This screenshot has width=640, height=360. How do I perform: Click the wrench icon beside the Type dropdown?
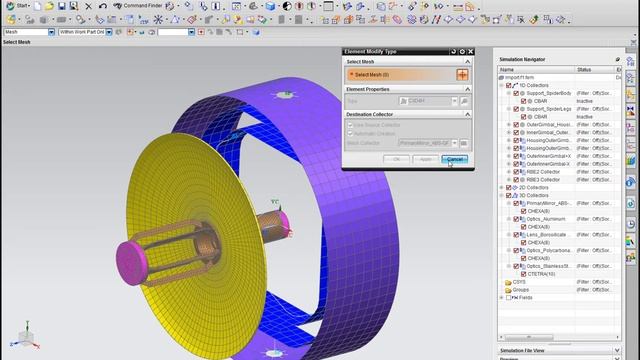tap(464, 101)
